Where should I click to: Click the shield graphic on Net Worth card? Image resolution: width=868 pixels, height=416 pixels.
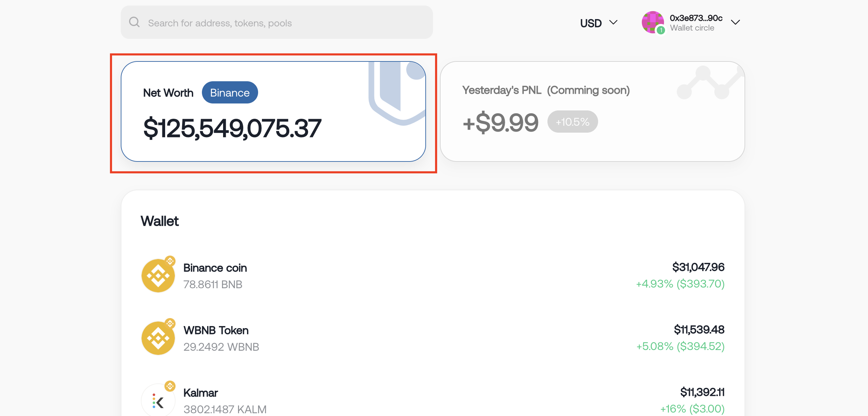point(397,93)
